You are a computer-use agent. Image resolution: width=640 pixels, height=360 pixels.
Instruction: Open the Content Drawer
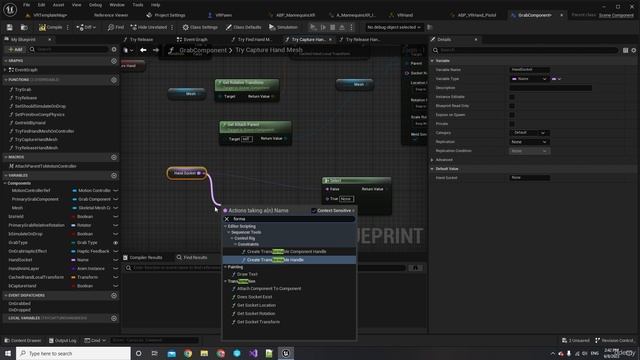tap(22, 340)
